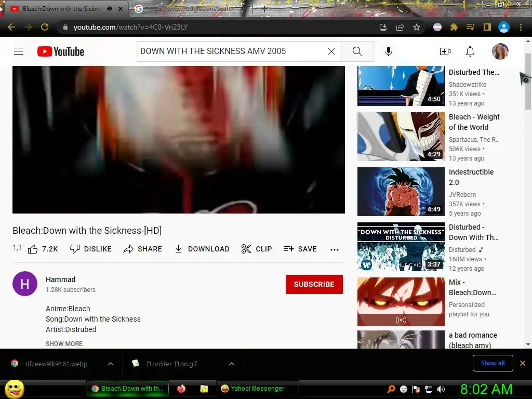The height and width of the screenshot is (399, 532).
Task: Open 'a bad romance (bleach amv)' title
Action: [x=473, y=340]
